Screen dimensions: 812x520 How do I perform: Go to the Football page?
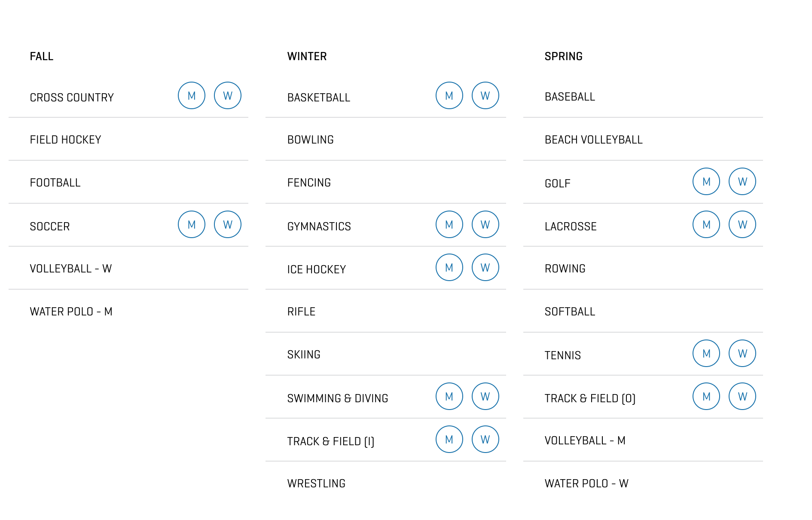(55, 183)
